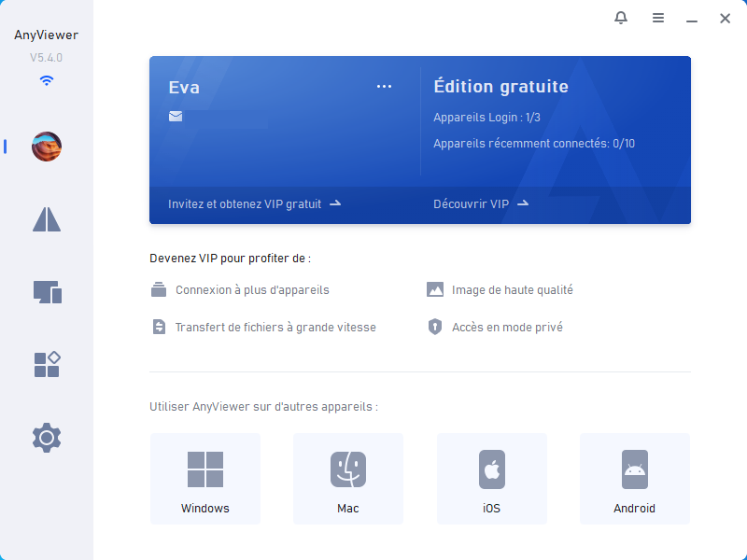Click the Windows logo icon
The image size is (747, 560).
pyautogui.click(x=205, y=469)
